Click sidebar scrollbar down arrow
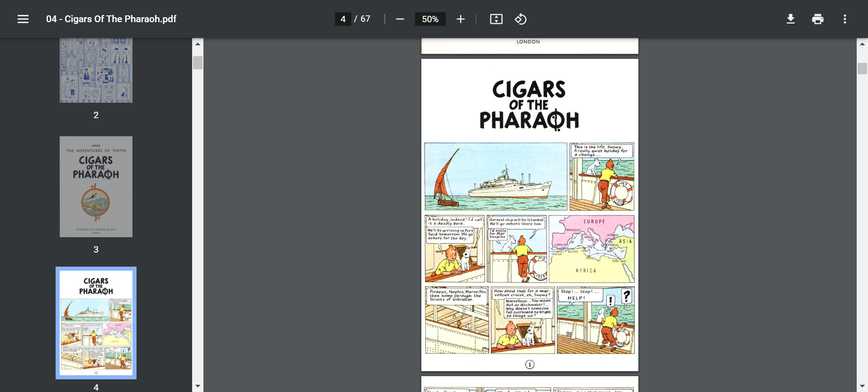This screenshot has width=868, height=392. 198,386
